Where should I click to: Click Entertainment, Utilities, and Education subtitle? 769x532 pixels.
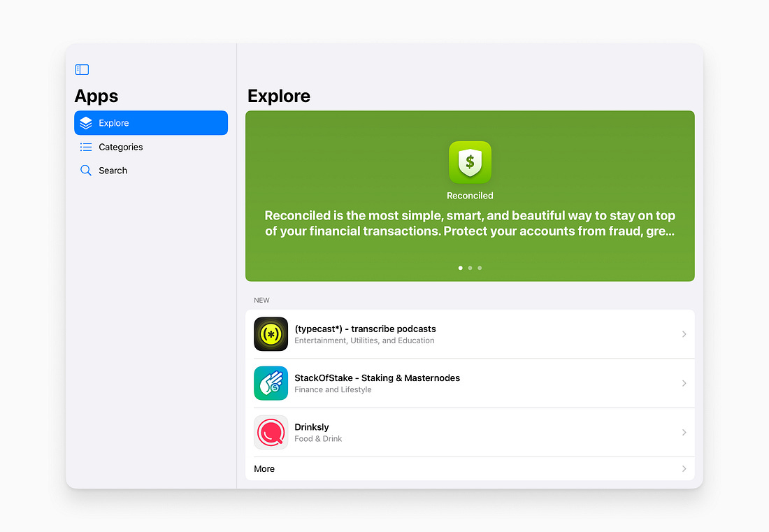click(364, 340)
